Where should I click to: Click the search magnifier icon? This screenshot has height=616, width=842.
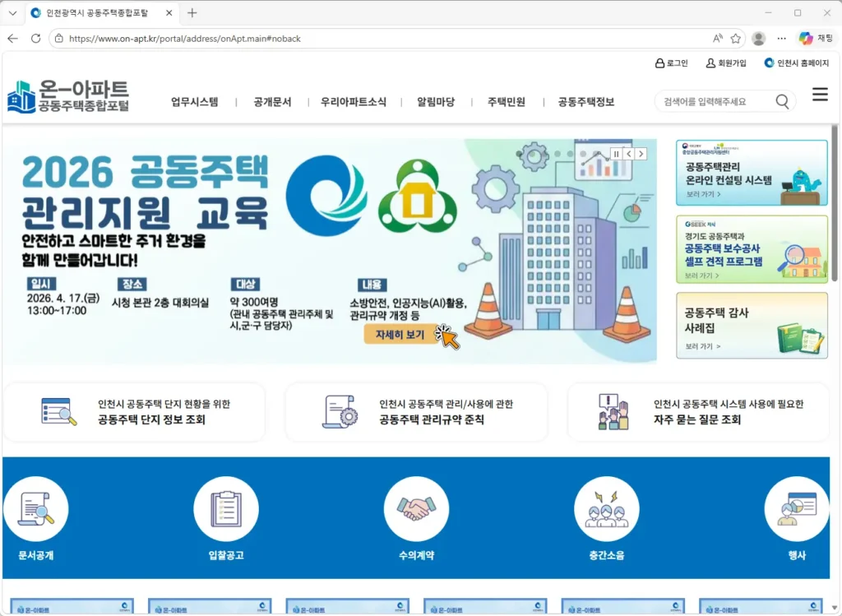click(781, 100)
